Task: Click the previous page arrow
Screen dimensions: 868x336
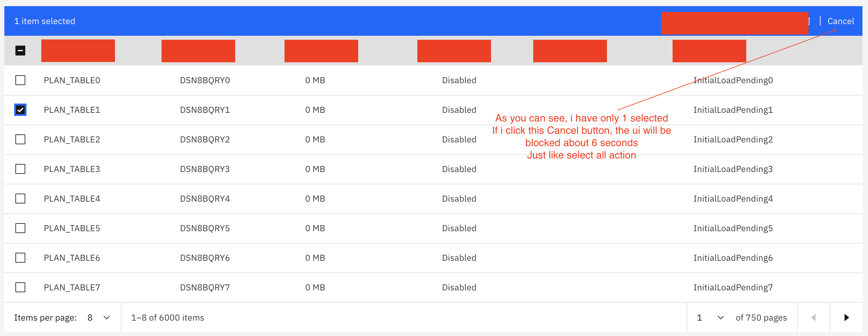Action: [814, 317]
